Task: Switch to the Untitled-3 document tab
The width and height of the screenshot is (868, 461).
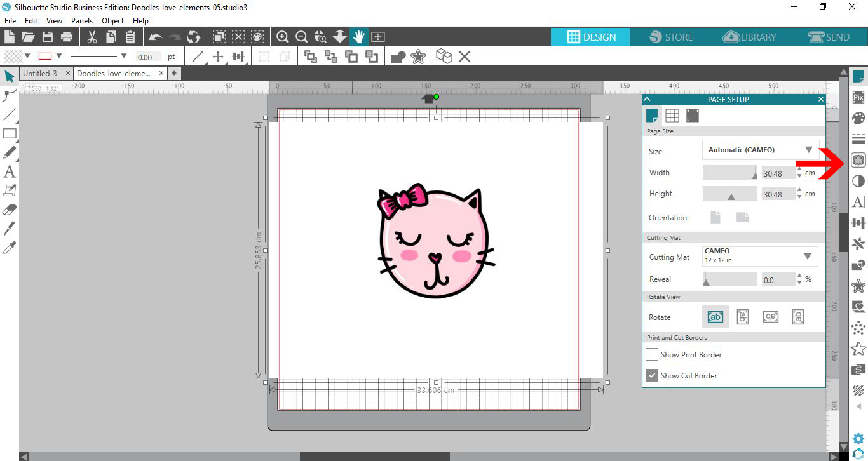Action: pyautogui.click(x=40, y=74)
